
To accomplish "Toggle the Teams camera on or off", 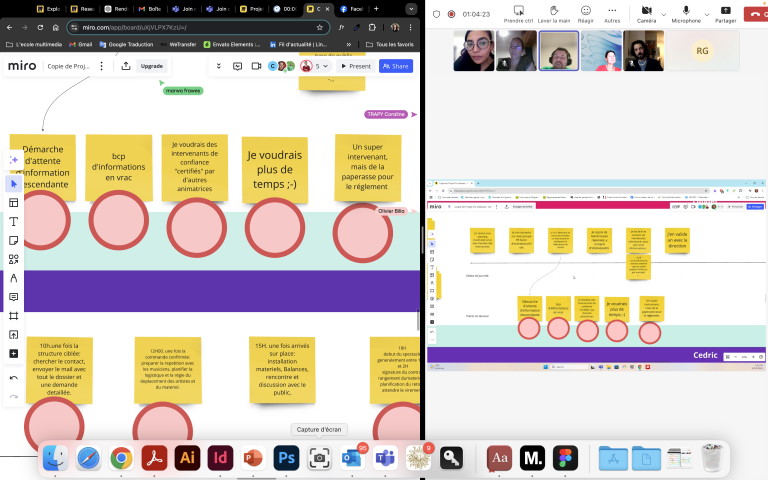I will click(x=645, y=13).
